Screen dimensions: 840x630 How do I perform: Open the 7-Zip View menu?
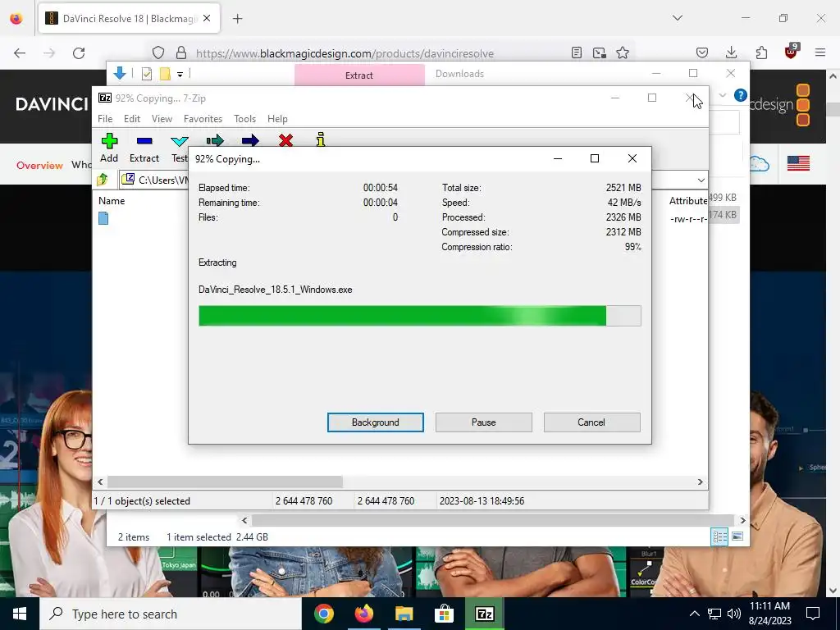click(x=162, y=119)
